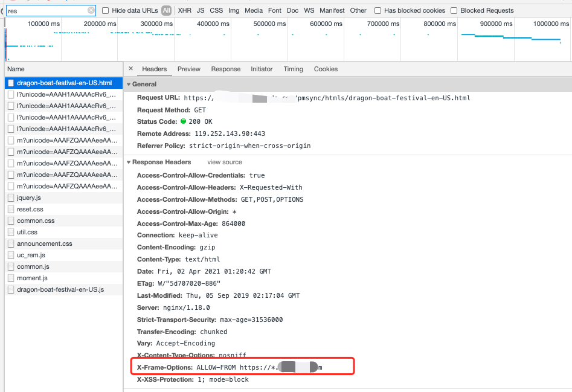The image size is (572, 392).
Task: Filter requests by Media type
Action: point(254,11)
